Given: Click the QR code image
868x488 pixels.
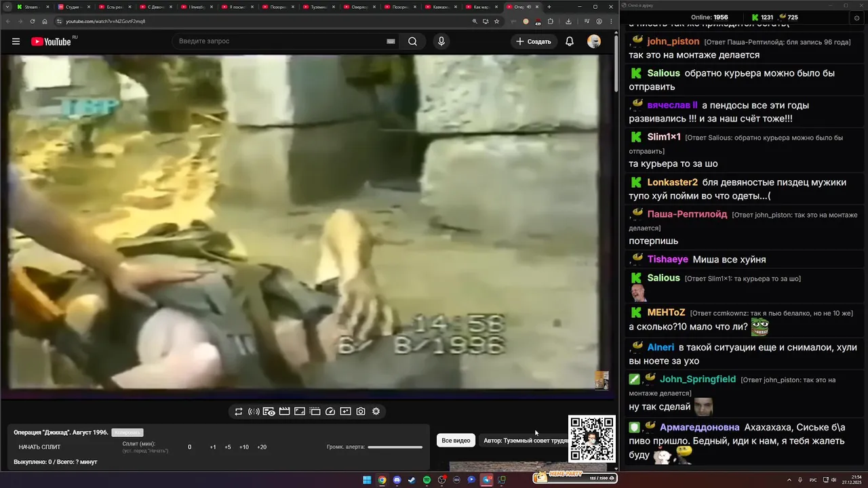Looking at the screenshot, I should pos(592,439).
